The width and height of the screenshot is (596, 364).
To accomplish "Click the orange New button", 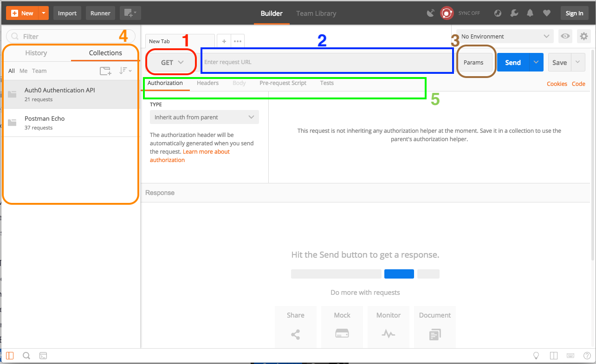I will pos(22,13).
